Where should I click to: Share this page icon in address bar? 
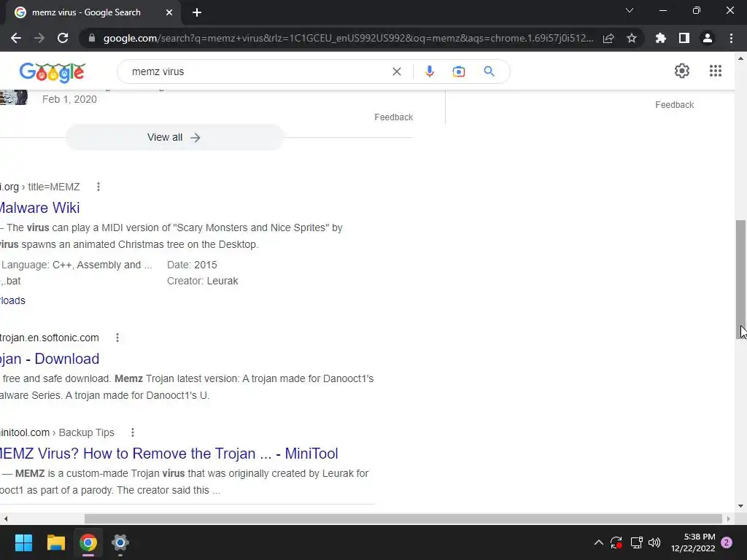608,38
